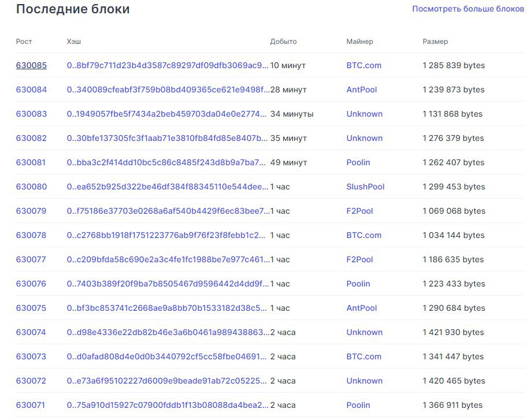Open AntPool miner for block 630084
The image size is (531, 420).
point(361,90)
